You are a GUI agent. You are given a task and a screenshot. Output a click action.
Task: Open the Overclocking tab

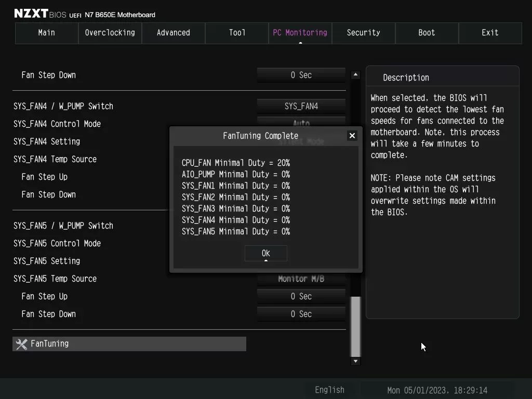110,33
